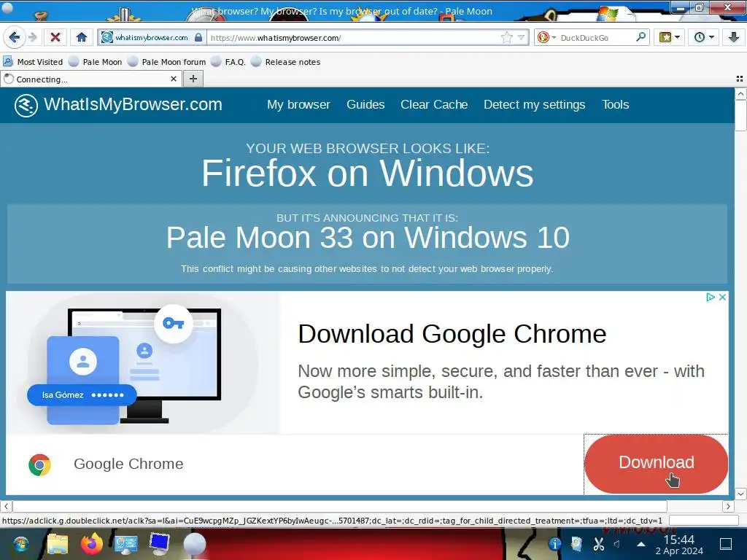This screenshot has height=560, width=747.
Task: Close the Connecting... tab
Action: [174, 79]
